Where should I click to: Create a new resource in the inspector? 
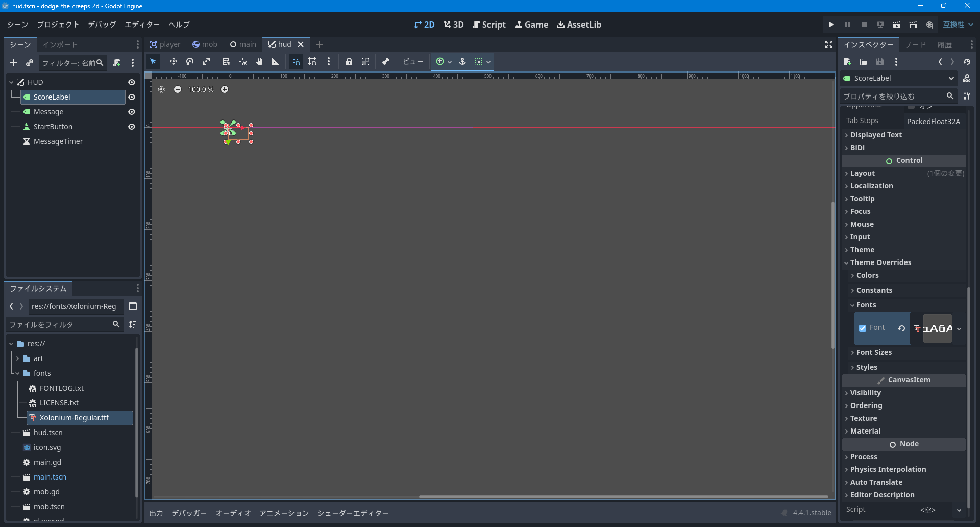tap(847, 62)
